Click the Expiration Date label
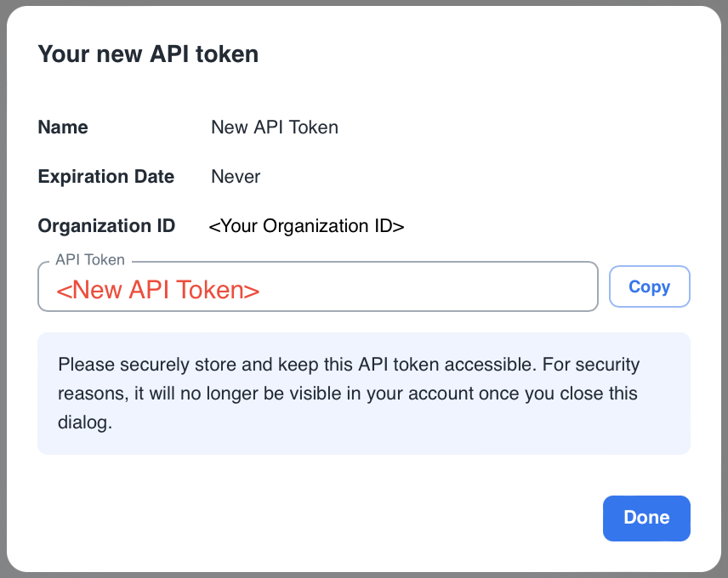Image resolution: width=728 pixels, height=578 pixels. pos(105,177)
